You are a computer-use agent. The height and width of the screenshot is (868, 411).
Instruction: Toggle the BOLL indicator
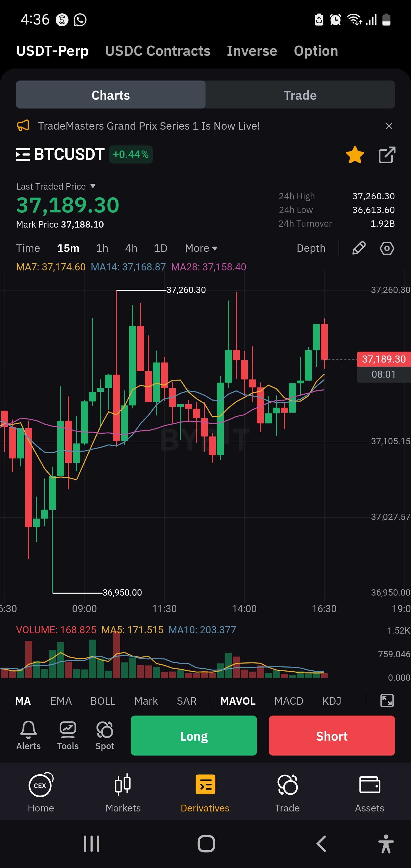pos(103,701)
